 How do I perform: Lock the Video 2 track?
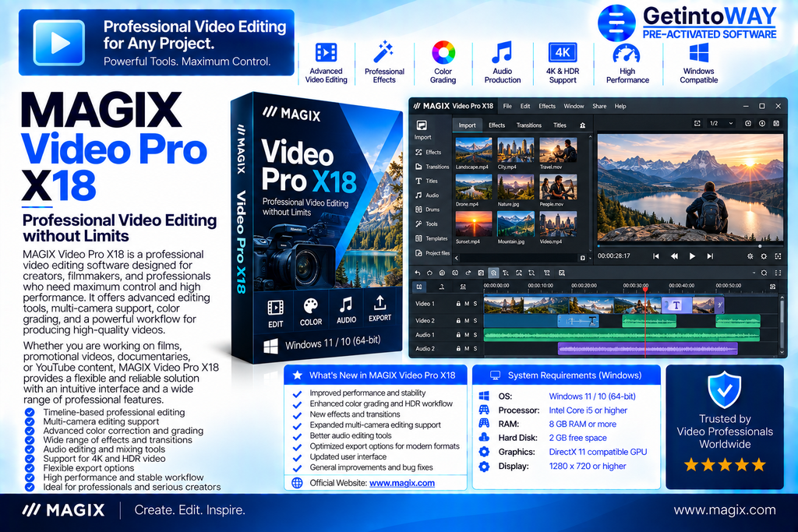tap(458, 321)
